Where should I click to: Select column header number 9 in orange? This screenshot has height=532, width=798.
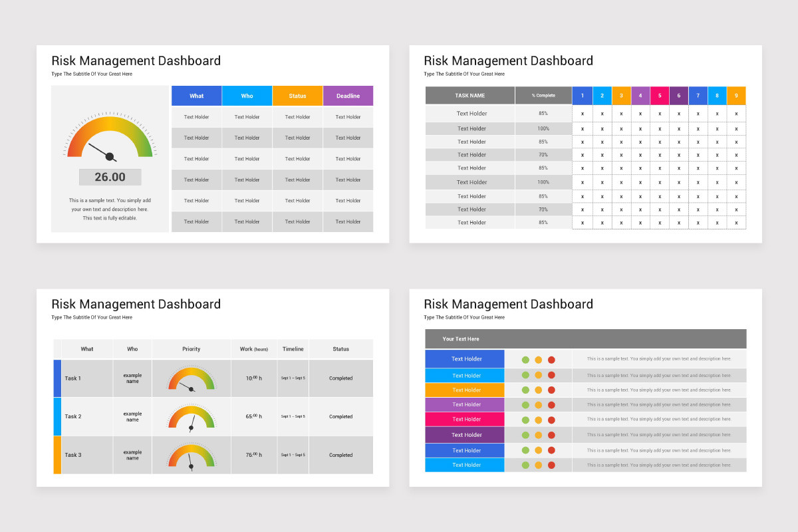pos(736,96)
